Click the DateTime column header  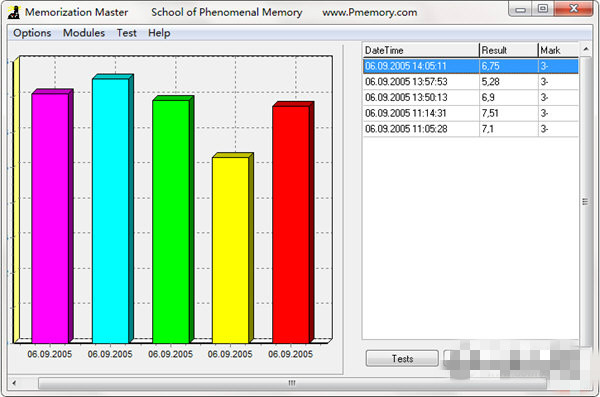421,50
